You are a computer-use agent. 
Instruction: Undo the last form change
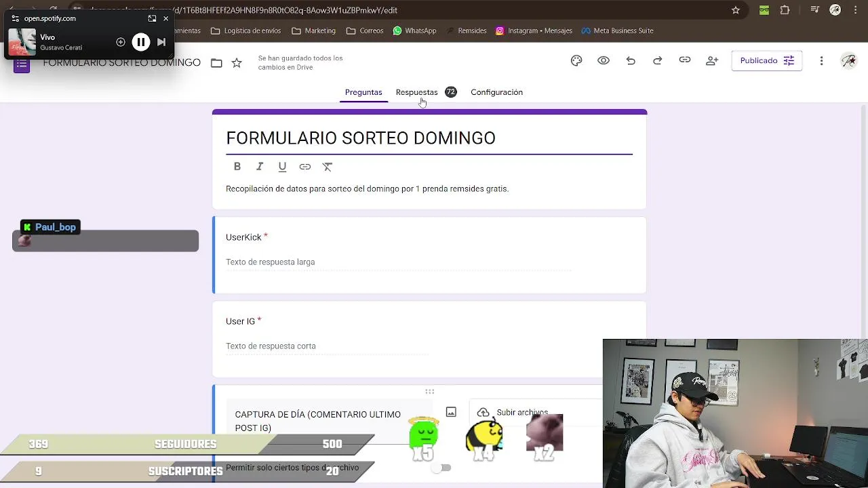(631, 61)
